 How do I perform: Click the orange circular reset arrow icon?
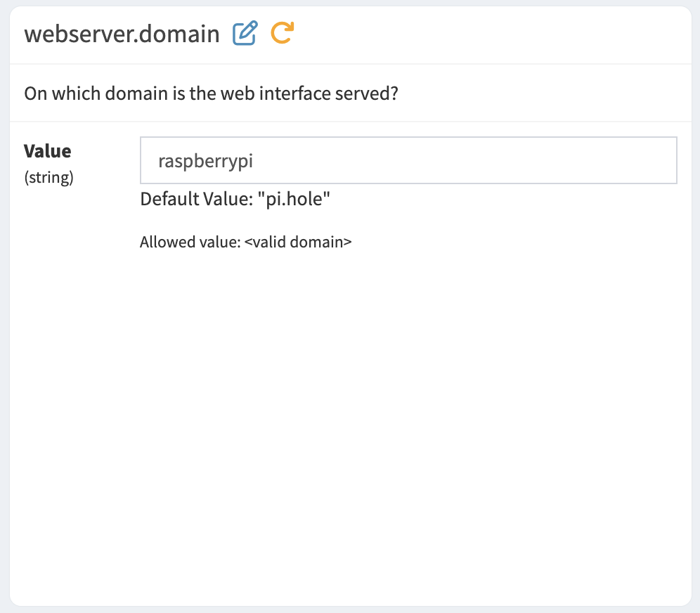coord(282,33)
